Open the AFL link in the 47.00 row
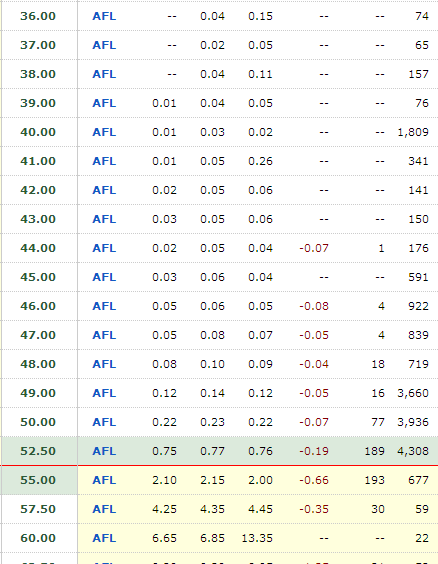Viewport: 438px width, 564px height. pos(104,335)
